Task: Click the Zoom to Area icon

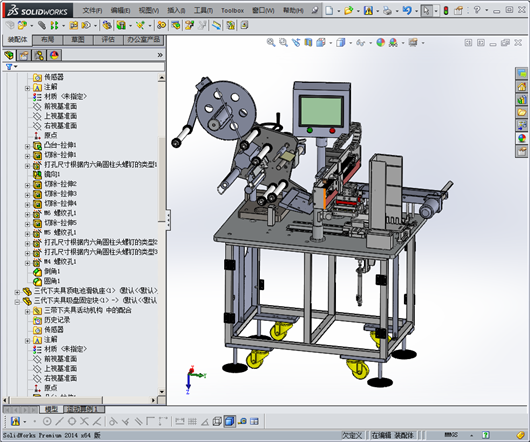Action: [x=283, y=42]
